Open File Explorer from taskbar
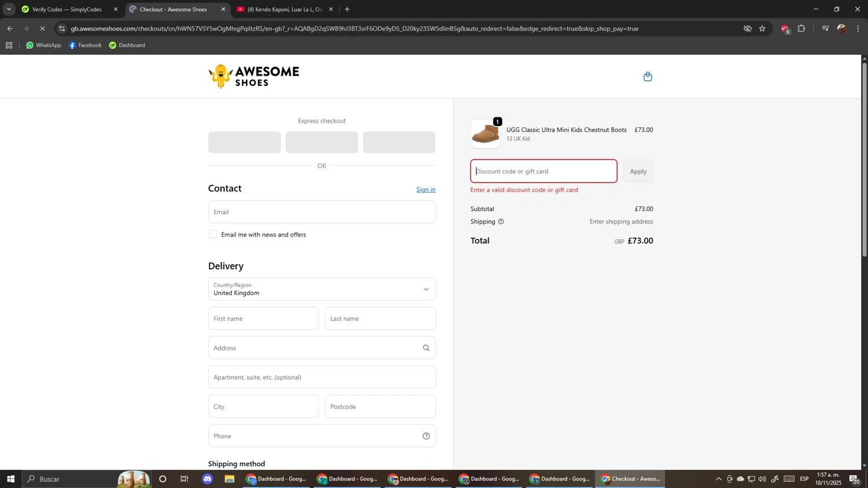This screenshot has width=868, height=488. click(x=230, y=479)
